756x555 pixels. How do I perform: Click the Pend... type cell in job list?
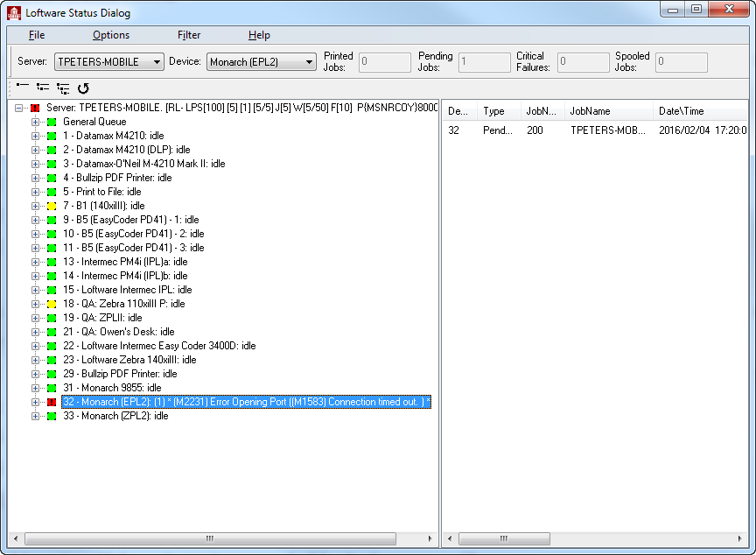498,130
